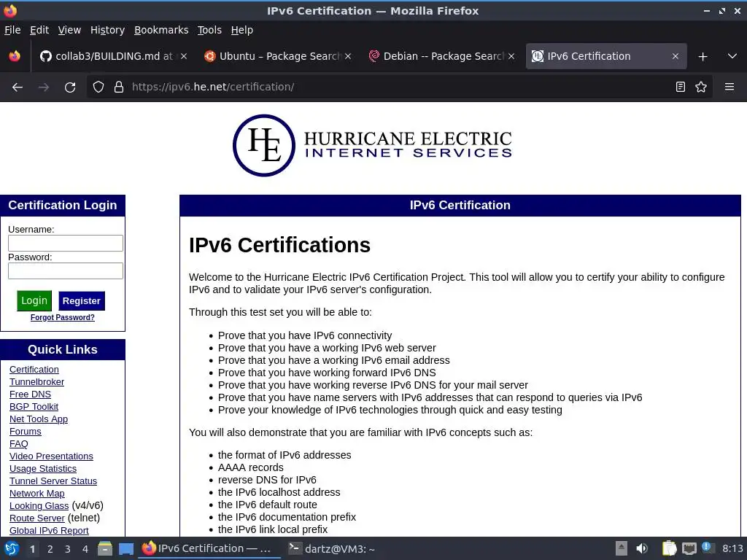Open the Tunnelbroker quick link
This screenshot has height=560, width=747.
pos(36,382)
